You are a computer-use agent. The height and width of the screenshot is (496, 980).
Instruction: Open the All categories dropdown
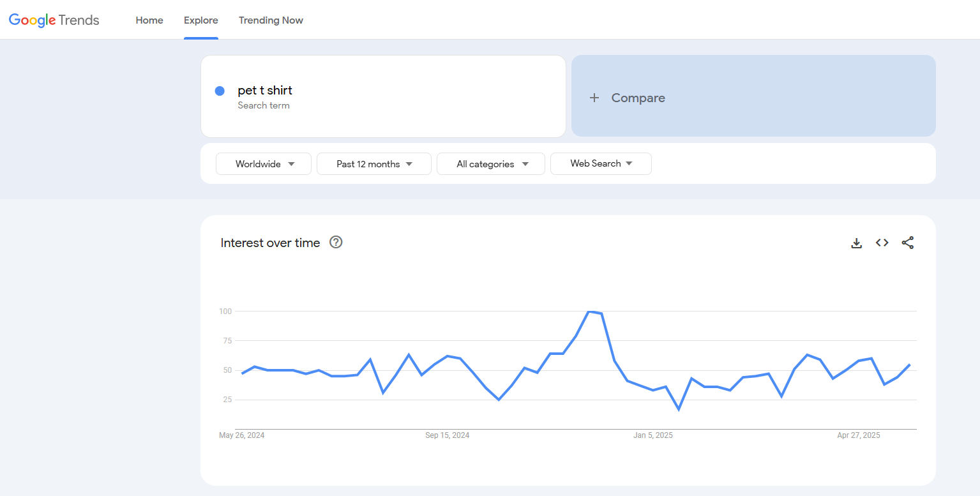coord(491,163)
